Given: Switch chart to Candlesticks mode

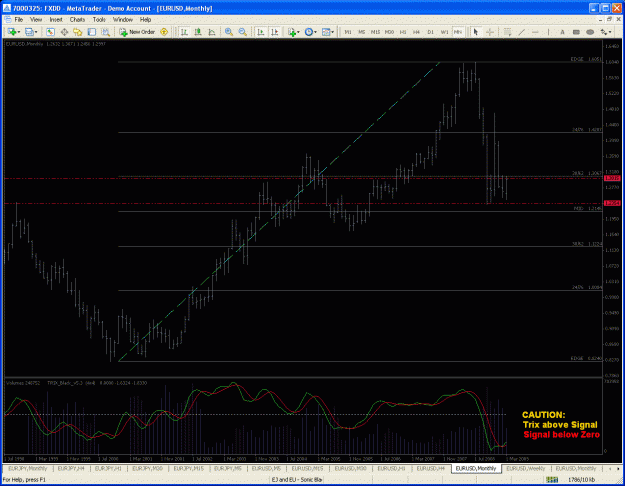Looking at the screenshot, I should point(198,32).
